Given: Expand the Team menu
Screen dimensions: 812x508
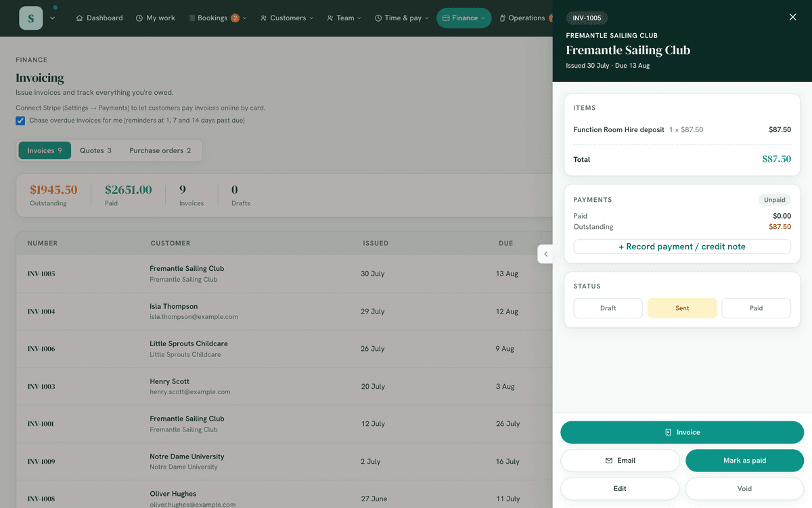Looking at the screenshot, I should pyautogui.click(x=344, y=18).
